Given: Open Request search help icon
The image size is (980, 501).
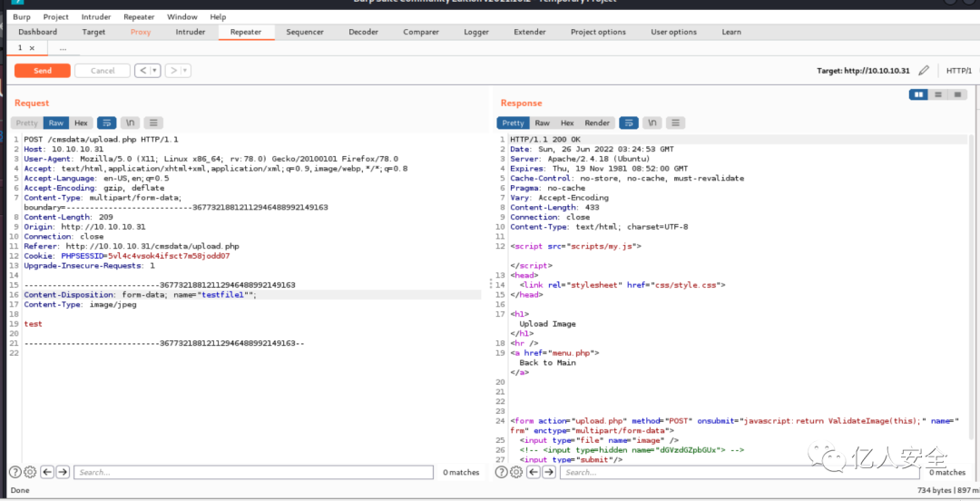Looking at the screenshot, I should click(x=15, y=472).
